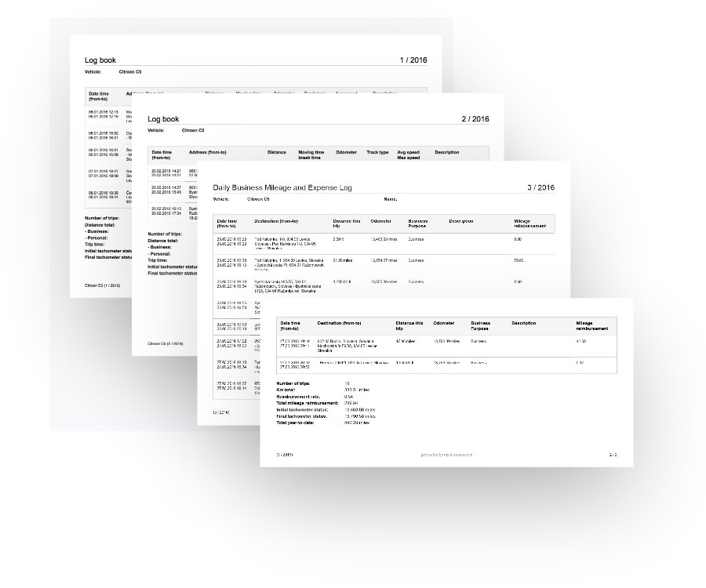Click 'Initial tachometer status:' label on the front page

(x=302, y=410)
